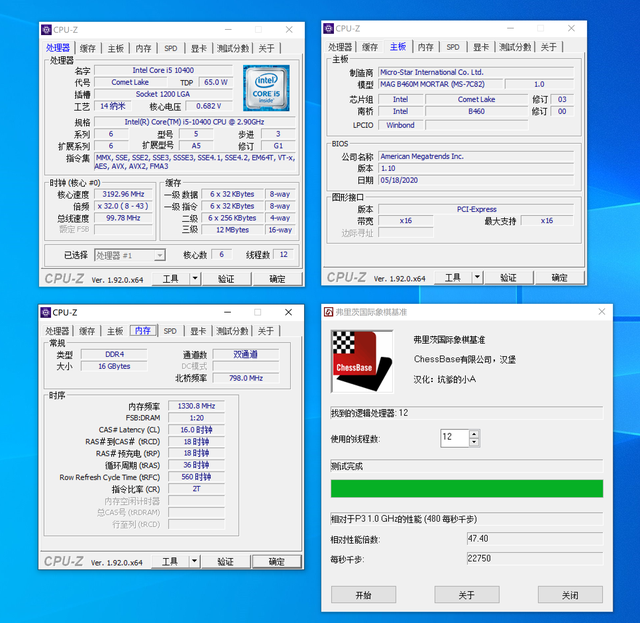Open 测試分數 tab in processor window

point(233,48)
